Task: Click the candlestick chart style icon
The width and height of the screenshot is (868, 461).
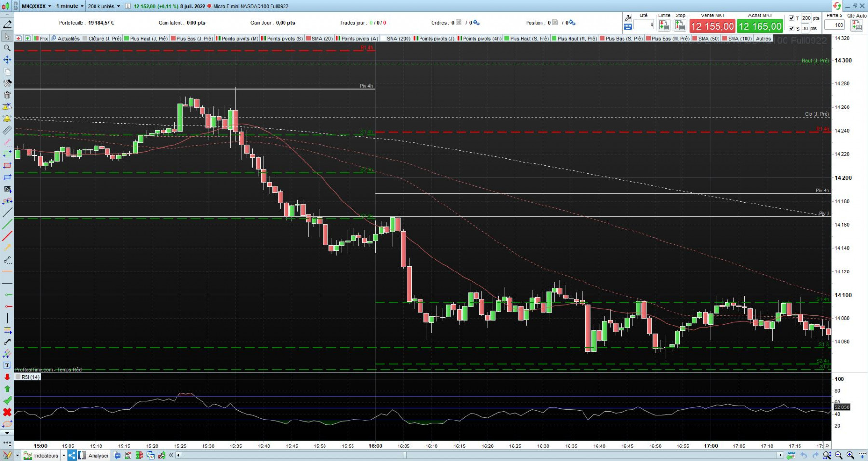Action: coord(6,6)
